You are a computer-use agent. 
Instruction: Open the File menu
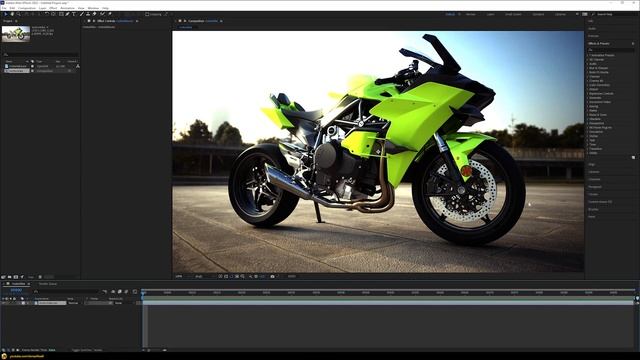(4, 8)
